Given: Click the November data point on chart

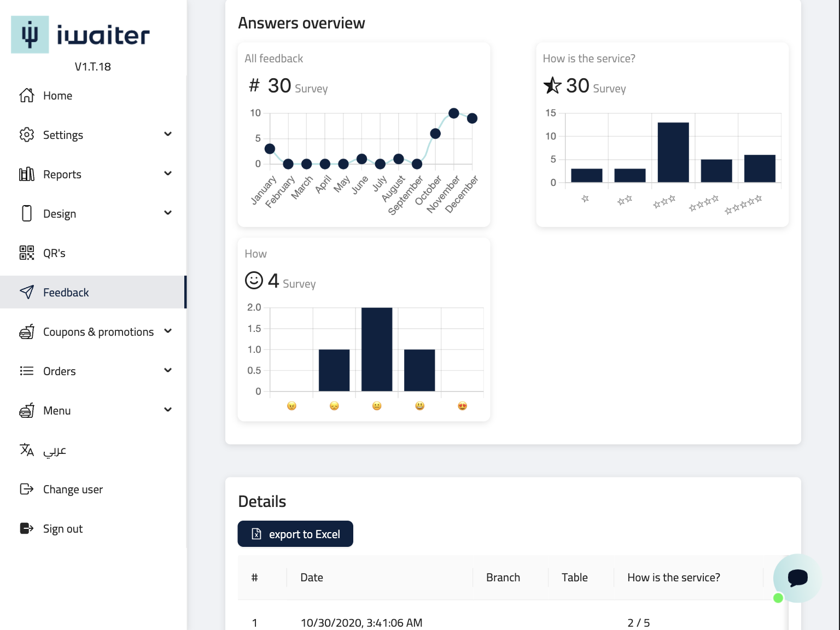Looking at the screenshot, I should tap(453, 113).
